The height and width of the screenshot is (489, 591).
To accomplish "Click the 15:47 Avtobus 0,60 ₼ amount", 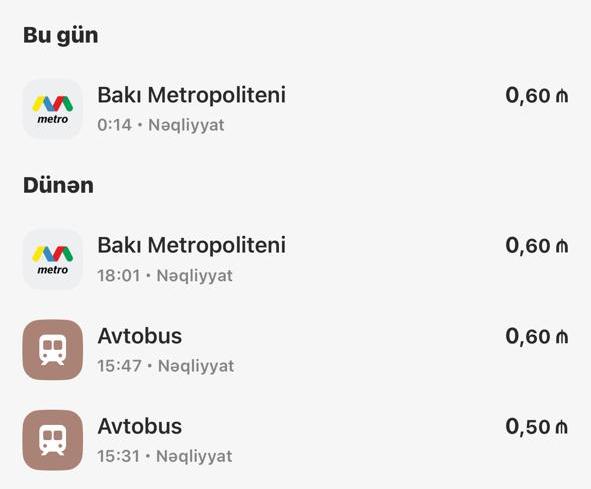I will [537, 336].
